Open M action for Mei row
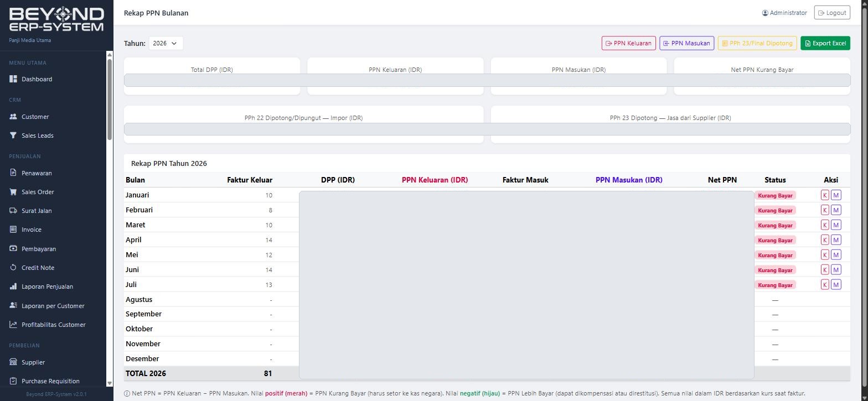Screen dimensions: 868x401 836,255
